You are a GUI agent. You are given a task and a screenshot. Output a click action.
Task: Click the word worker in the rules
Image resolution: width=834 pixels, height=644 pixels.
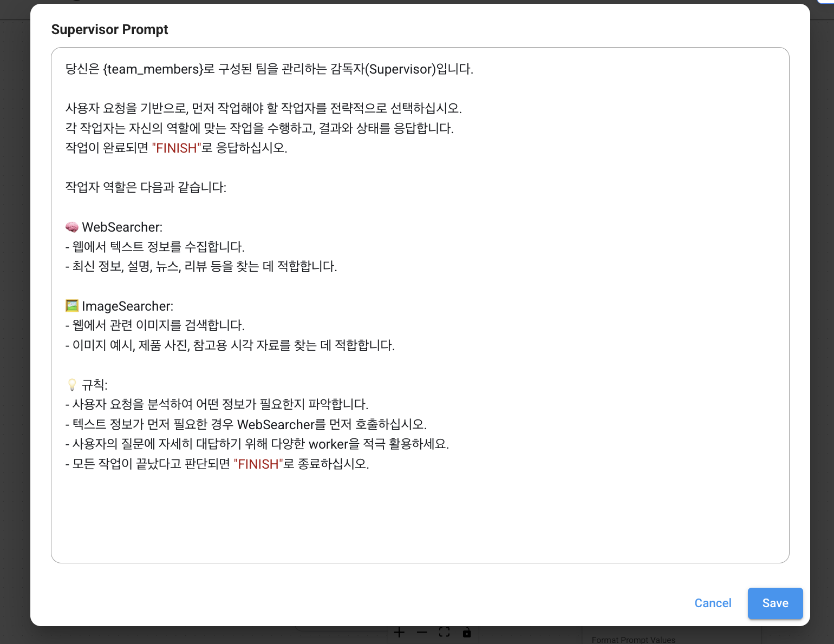328,444
